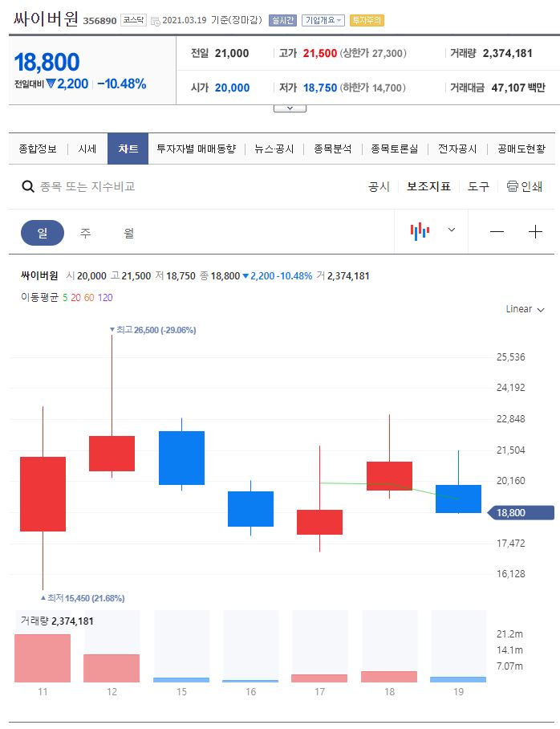This screenshot has width=560, height=729.
Task: Focus the 종목 또는 지수비교 search field
Action: coord(87,186)
